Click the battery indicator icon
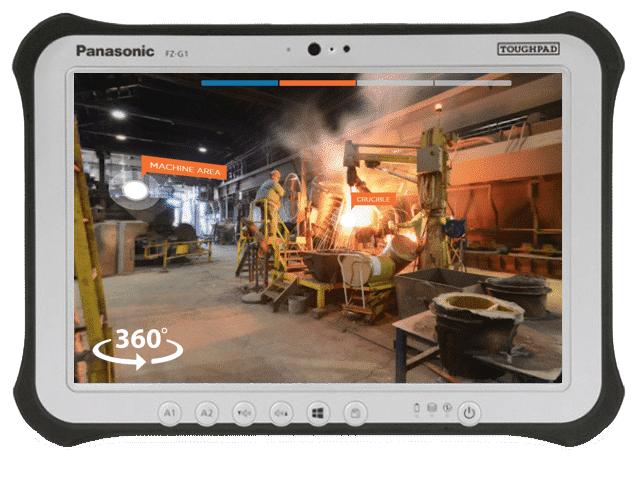The width and height of the screenshot is (640, 482). pos(417,407)
